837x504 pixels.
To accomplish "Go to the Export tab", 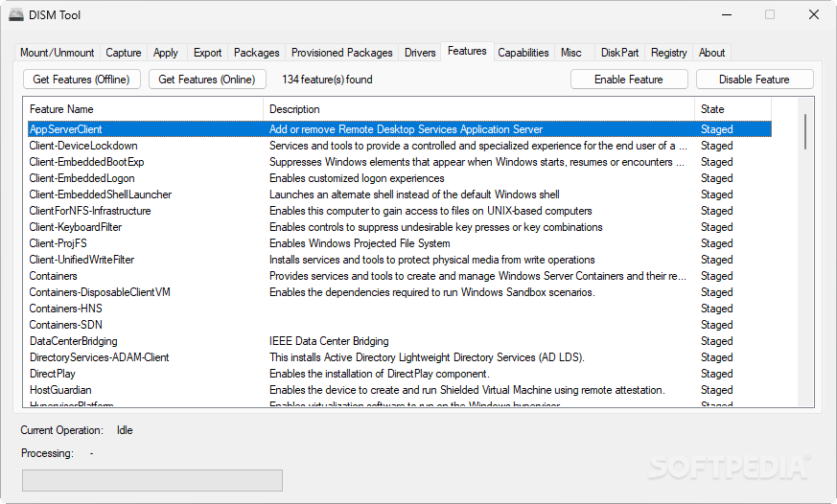I will (207, 53).
